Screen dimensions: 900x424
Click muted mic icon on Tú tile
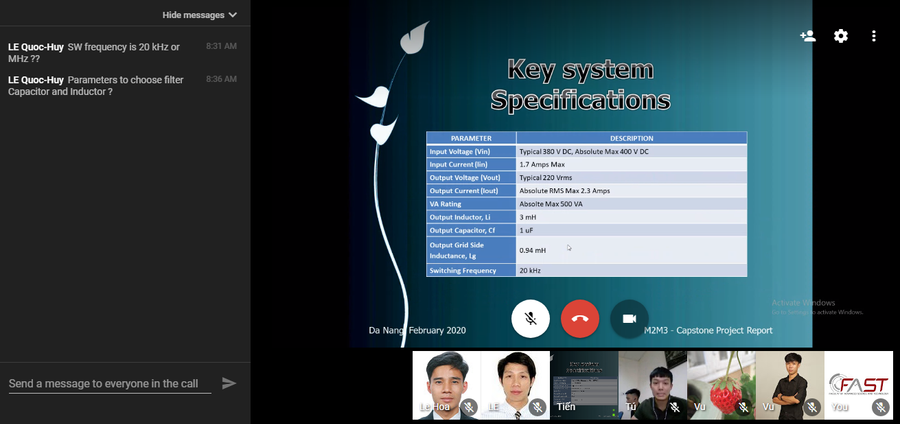point(675,407)
